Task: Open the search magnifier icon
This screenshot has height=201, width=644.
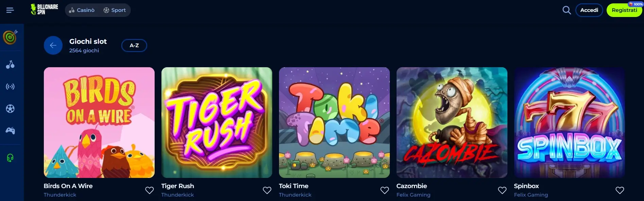Action: click(x=567, y=10)
